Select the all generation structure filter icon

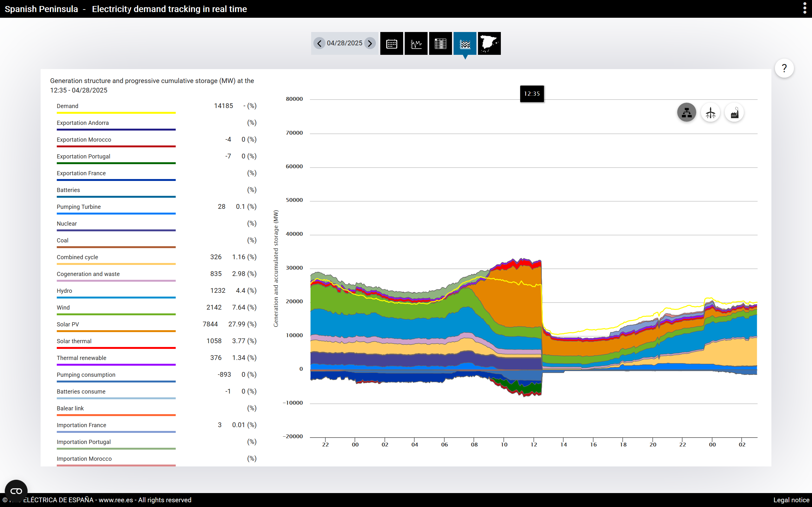tap(686, 112)
